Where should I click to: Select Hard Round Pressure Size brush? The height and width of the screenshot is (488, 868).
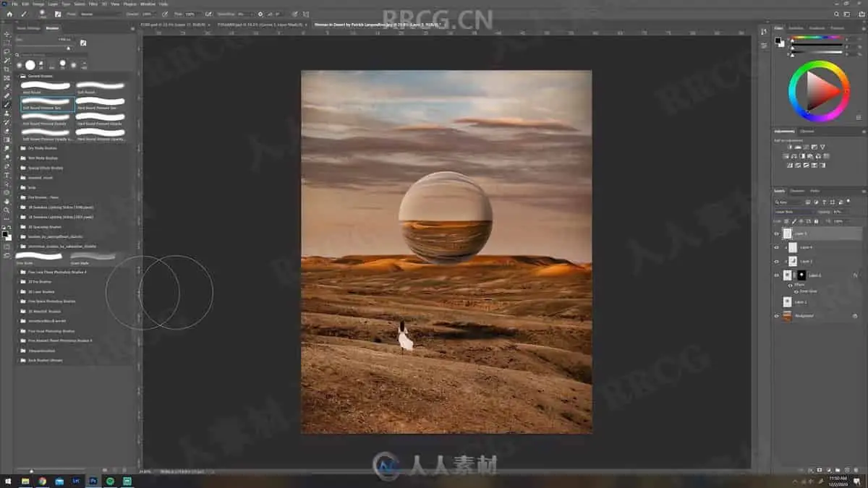pos(101,104)
